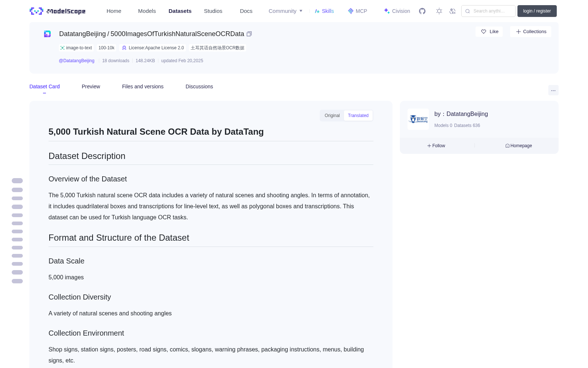Click the '5,000 images' text

(66, 277)
